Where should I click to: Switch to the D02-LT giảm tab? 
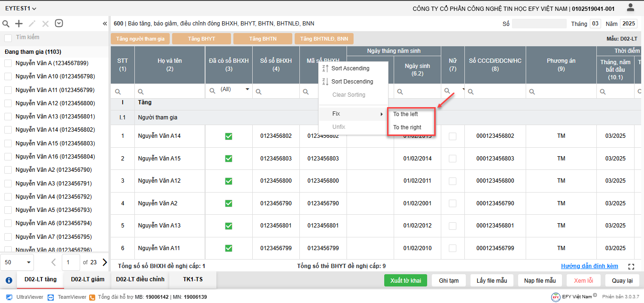[x=88, y=279]
